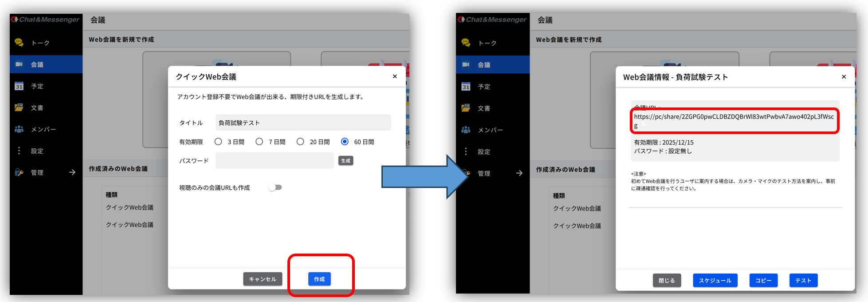This screenshot has width=868, height=302.
Task: Select the 3日間 expiry radio button
Action: [218, 142]
